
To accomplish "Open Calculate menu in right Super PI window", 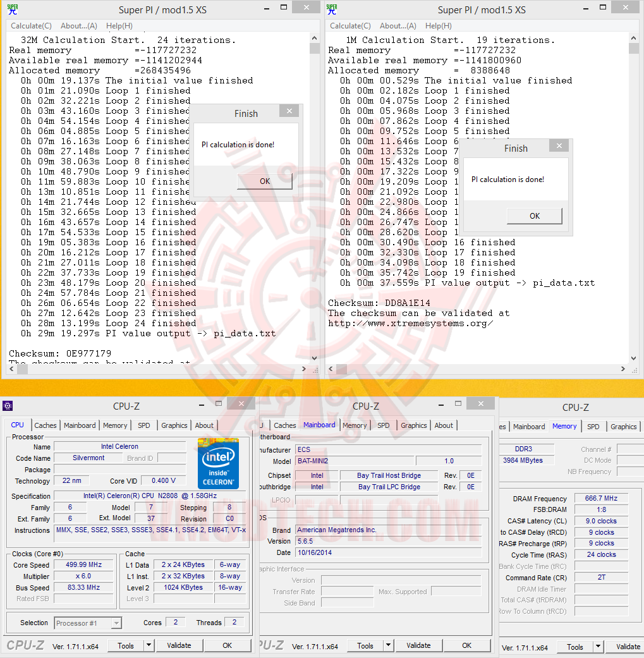I will click(350, 25).
